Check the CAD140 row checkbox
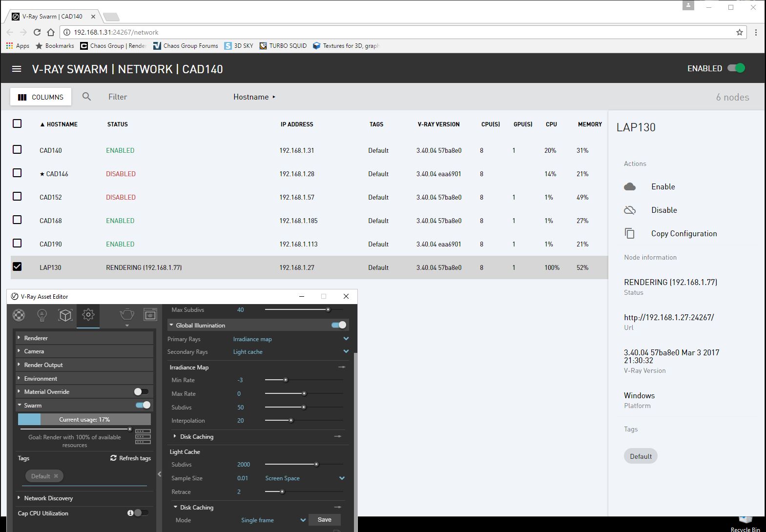The width and height of the screenshot is (766, 532). coord(17,149)
